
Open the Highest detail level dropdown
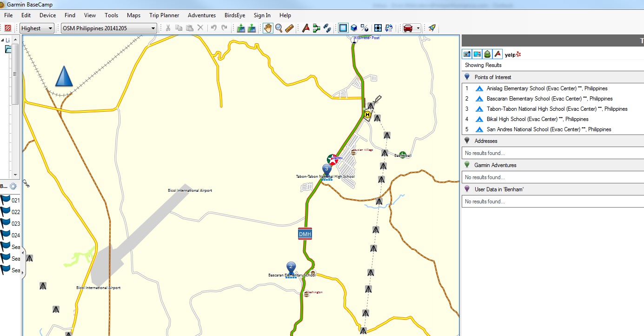point(37,28)
